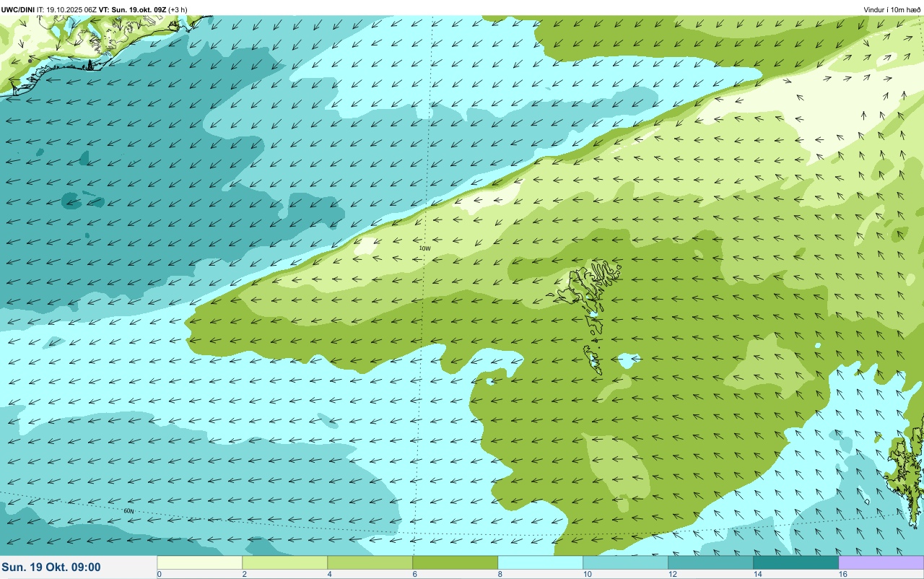
Task: Click the 'Sun. 19 Okt. 09:00' date label
Action: pos(51,567)
